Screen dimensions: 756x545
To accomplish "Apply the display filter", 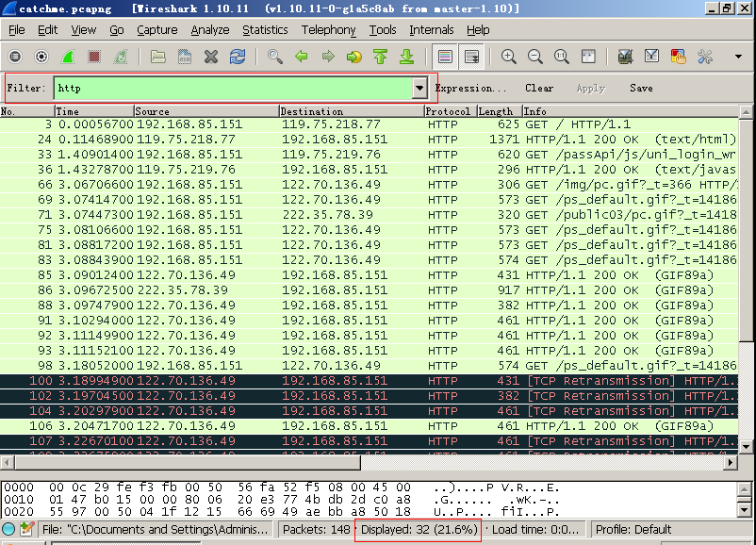I will [x=591, y=88].
